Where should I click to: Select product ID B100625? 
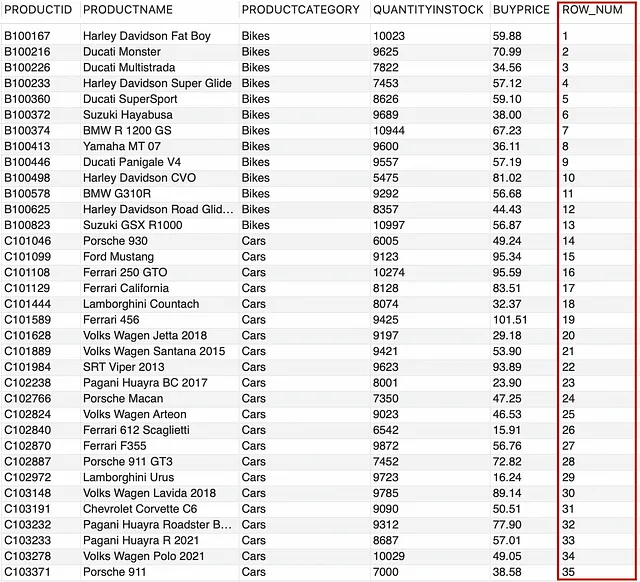(27, 209)
